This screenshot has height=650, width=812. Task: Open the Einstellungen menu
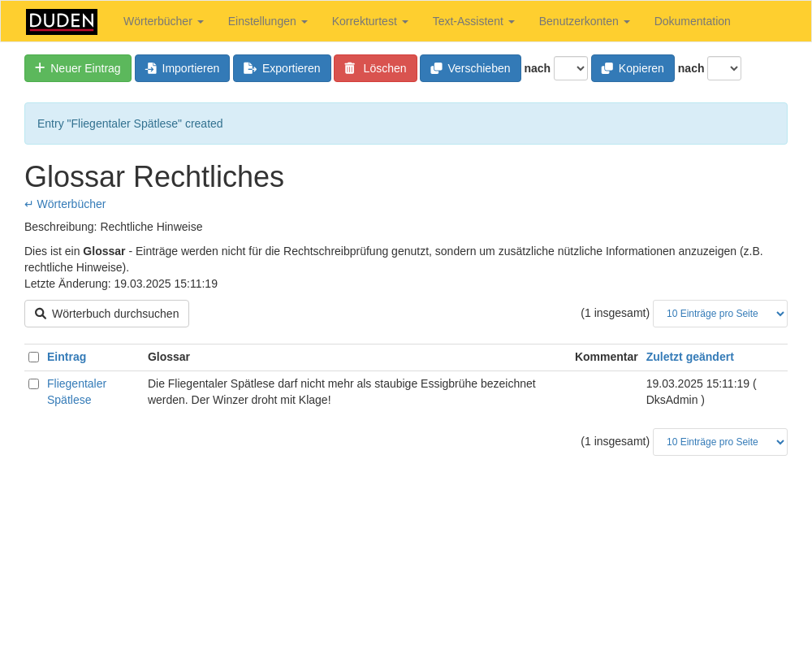click(x=267, y=21)
